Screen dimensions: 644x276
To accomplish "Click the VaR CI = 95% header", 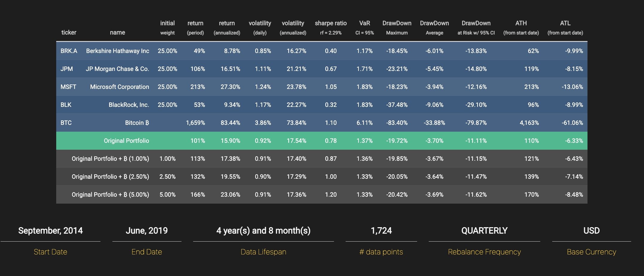I will 364,28.
